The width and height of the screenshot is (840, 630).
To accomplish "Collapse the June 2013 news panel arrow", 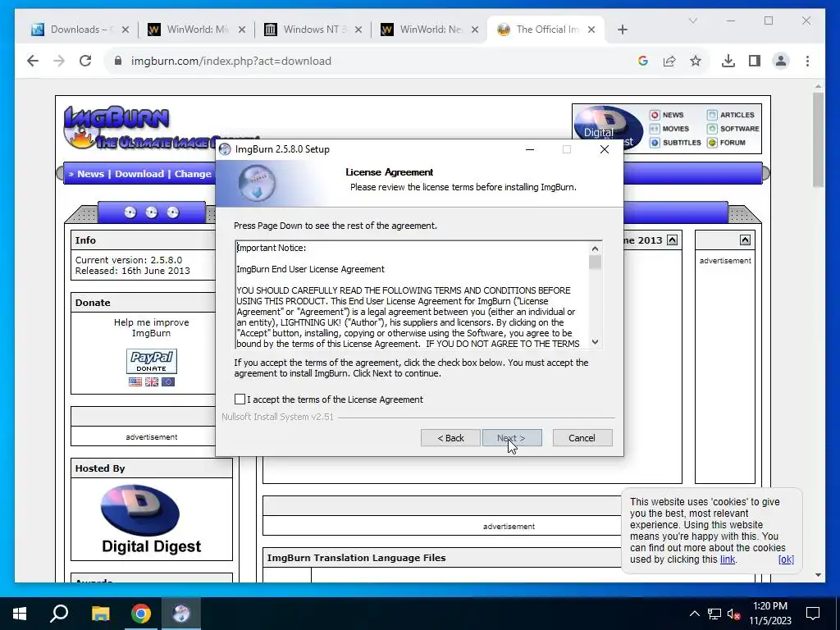I will point(672,240).
